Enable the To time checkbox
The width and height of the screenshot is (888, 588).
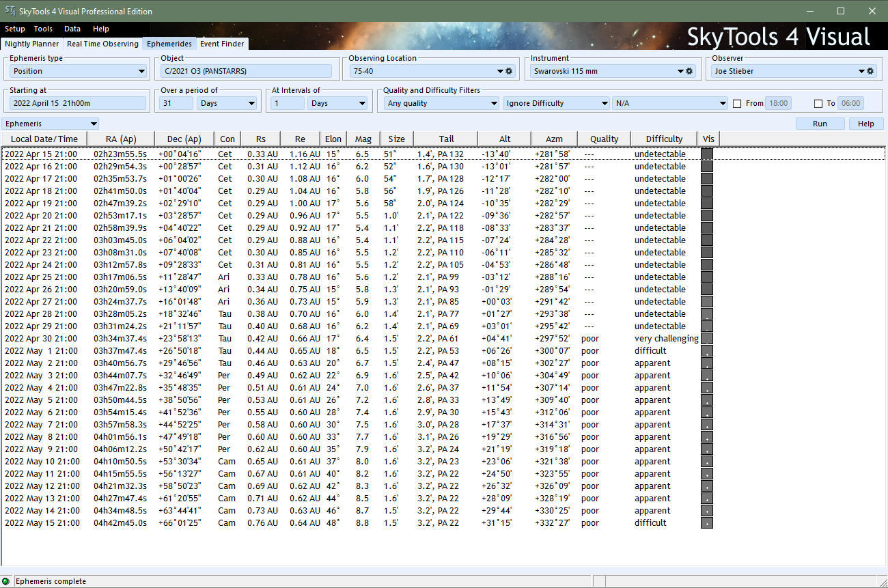[x=818, y=104]
